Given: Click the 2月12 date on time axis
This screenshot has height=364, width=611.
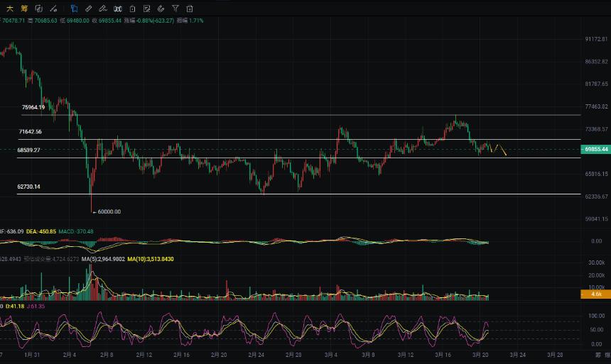Looking at the screenshot, I should coord(144,355).
